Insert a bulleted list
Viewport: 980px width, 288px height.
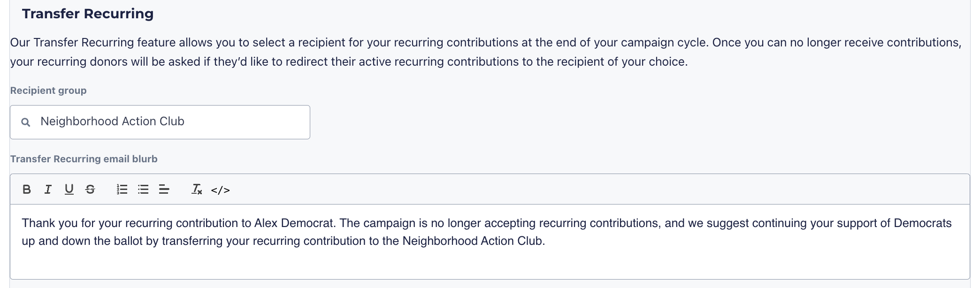[x=143, y=189]
